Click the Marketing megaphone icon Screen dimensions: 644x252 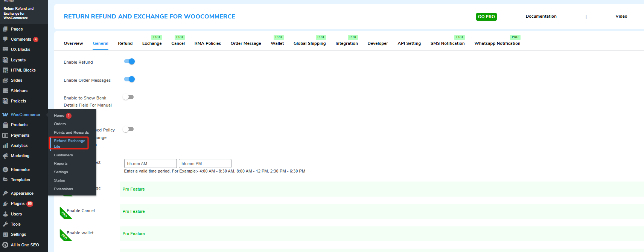(x=5, y=156)
